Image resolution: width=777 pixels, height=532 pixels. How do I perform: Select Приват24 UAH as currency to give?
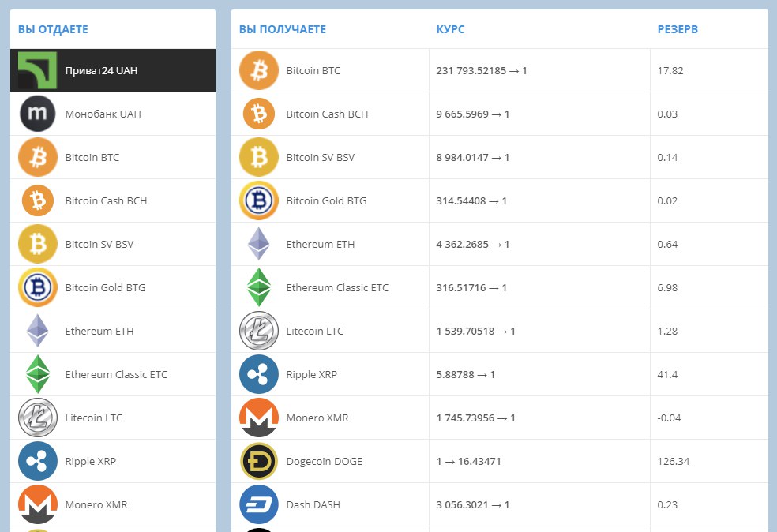pos(113,70)
